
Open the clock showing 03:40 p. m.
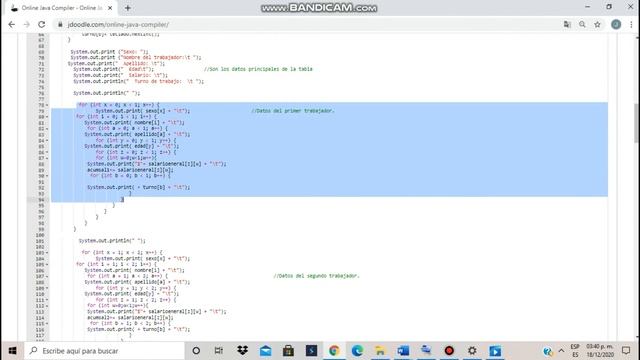pyautogui.click(x=600, y=351)
